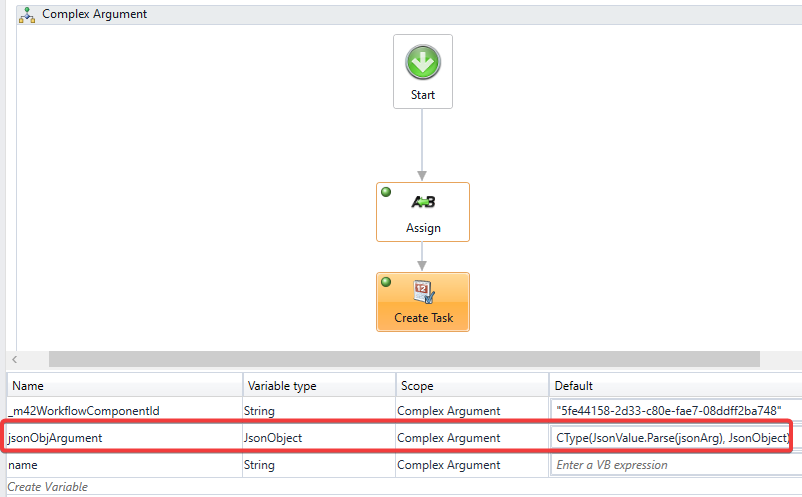The height and width of the screenshot is (497, 802).
Task: Click the Default column header
Action: (x=575, y=385)
